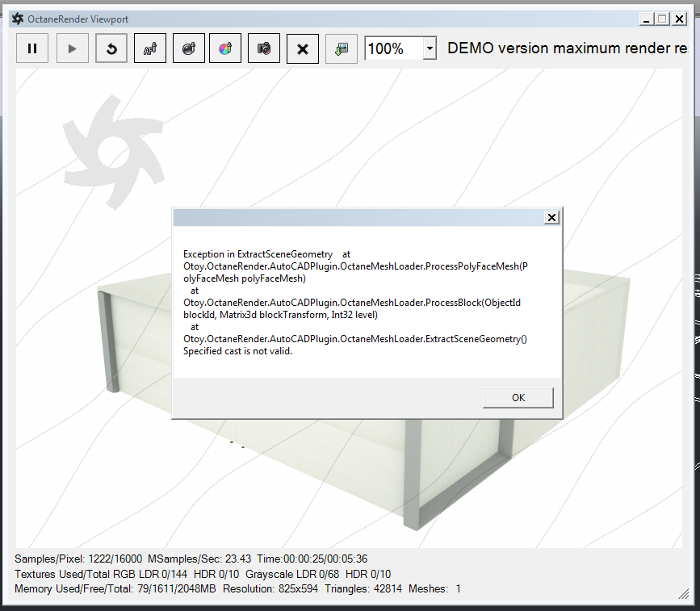This screenshot has height=611, width=700.
Task: Click the OctaneRender Viewport title icon
Action: coord(18,19)
